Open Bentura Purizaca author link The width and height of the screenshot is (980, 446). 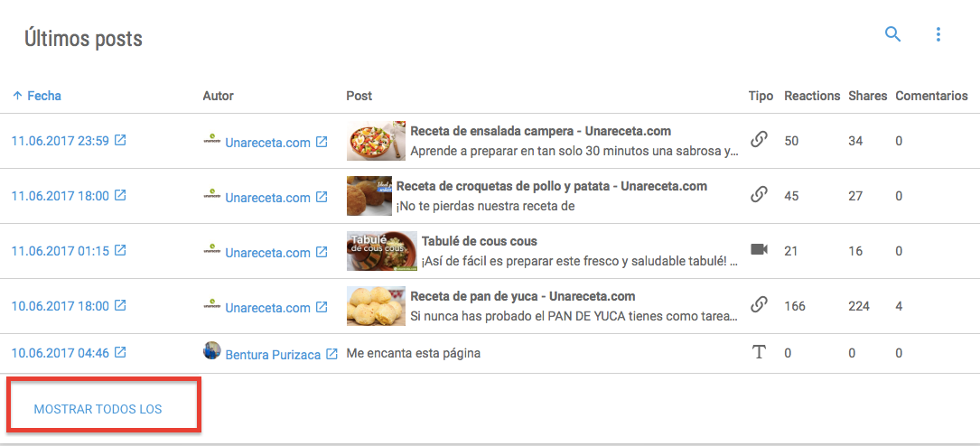point(273,355)
